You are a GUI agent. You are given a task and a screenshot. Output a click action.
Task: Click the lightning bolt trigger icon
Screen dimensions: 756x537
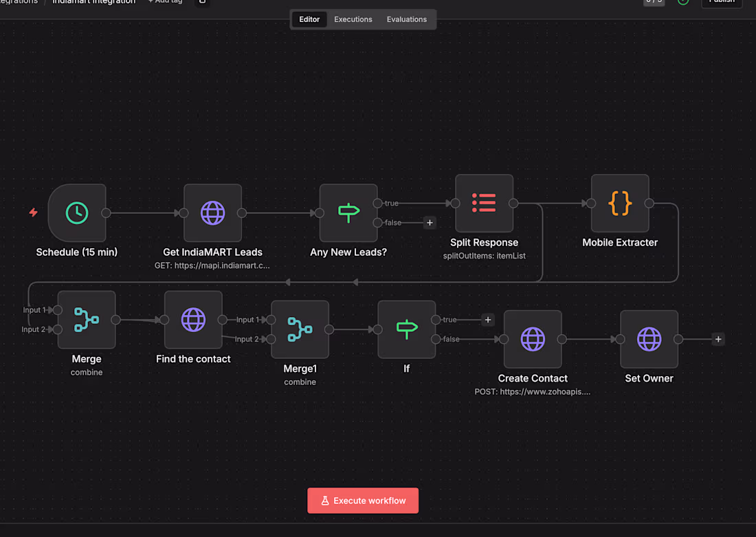tap(33, 213)
